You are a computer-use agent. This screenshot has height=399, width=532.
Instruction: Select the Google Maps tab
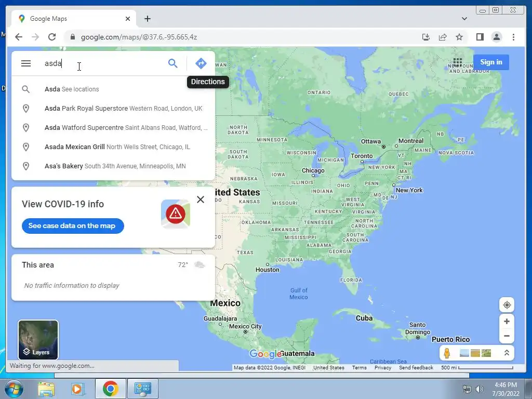click(74, 19)
